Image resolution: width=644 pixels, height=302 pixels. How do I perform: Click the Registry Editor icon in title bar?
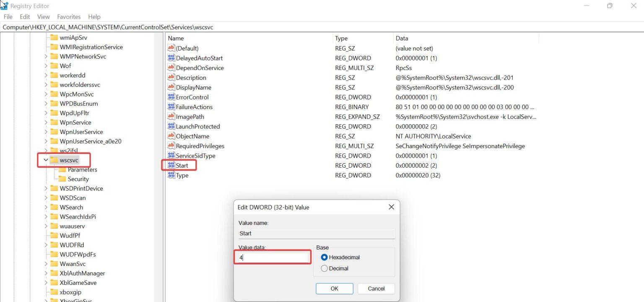point(4,5)
